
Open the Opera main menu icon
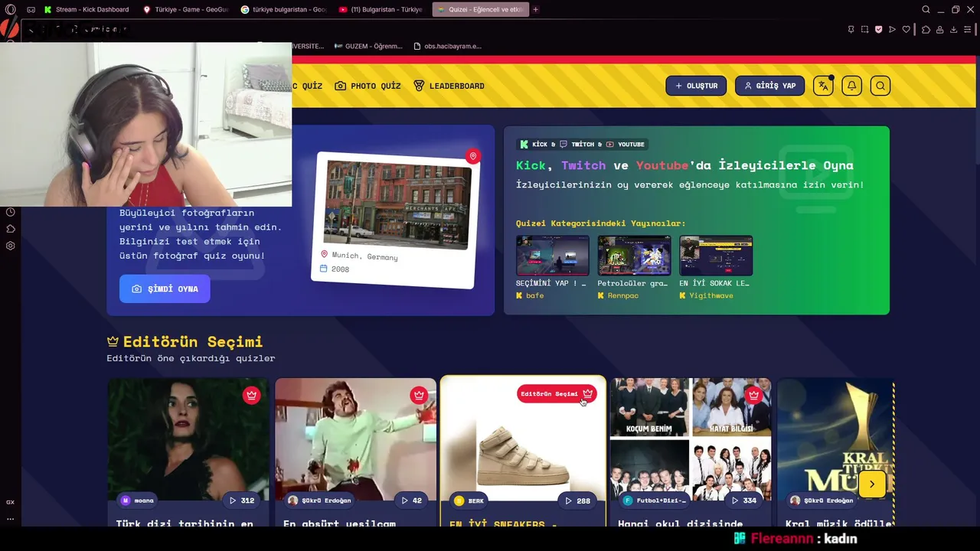coord(10,9)
